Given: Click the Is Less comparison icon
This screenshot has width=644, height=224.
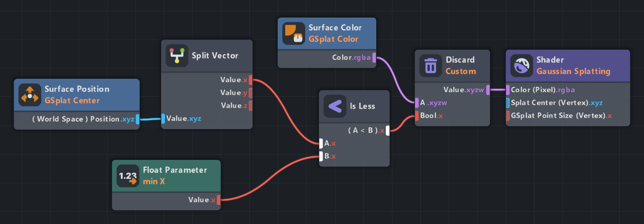Looking at the screenshot, I should tap(335, 106).
